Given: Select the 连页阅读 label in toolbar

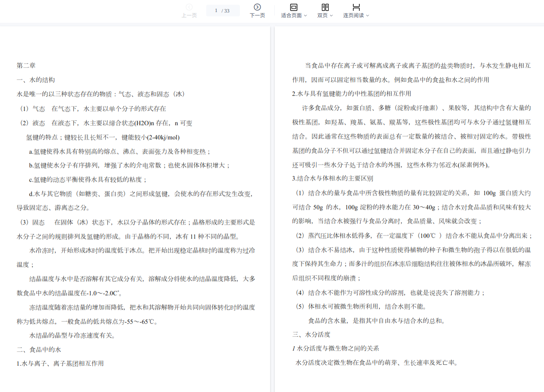Looking at the screenshot, I should pos(353,16).
